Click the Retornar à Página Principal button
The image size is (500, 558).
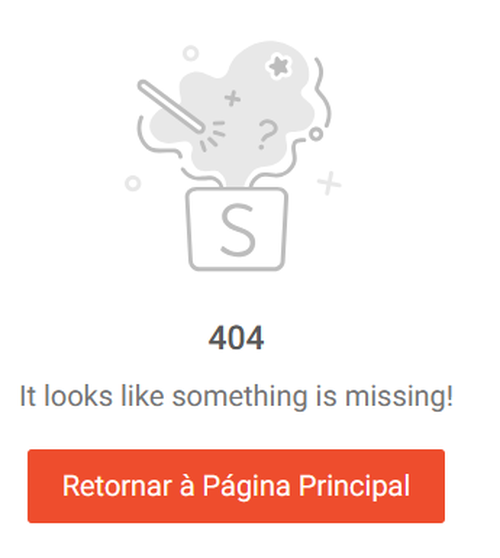point(236,486)
